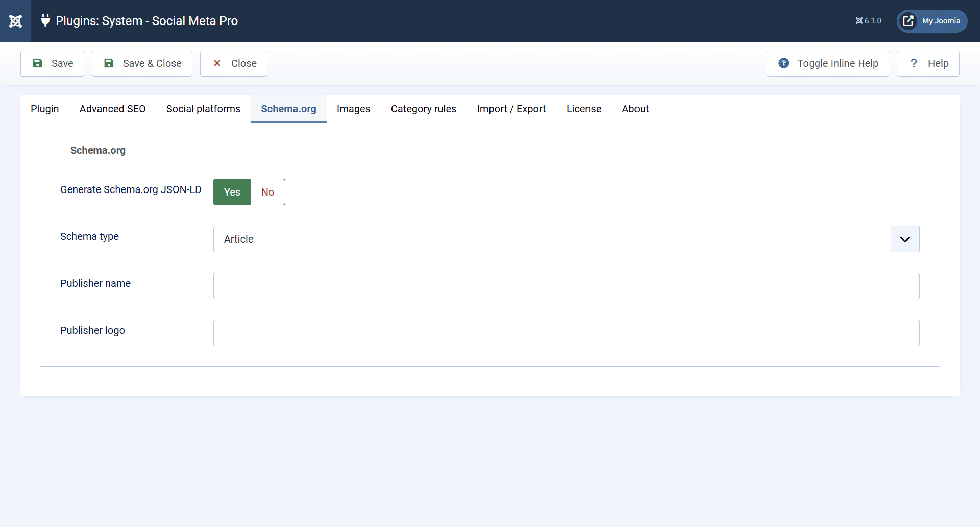Click the external link icon on My Joomla
Screen dimensions: 980x527
(x=909, y=21)
